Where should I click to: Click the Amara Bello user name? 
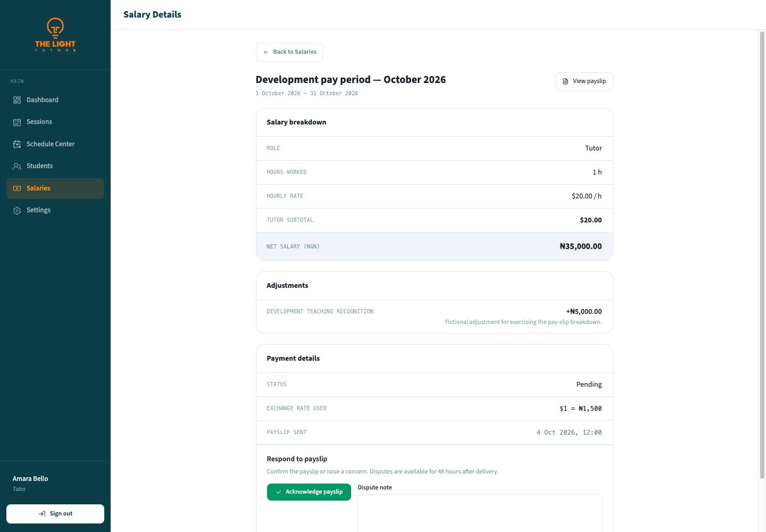[30, 479]
